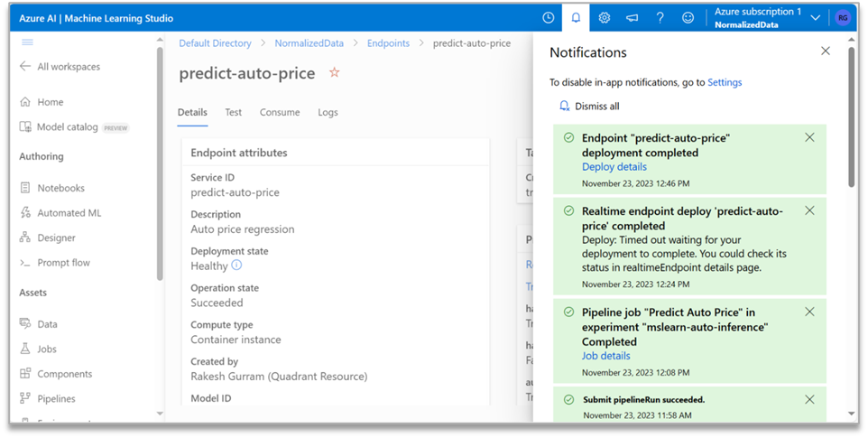Click the smiley feedback icon
This screenshot has width=868, height=438.
[x=688, y=18]
